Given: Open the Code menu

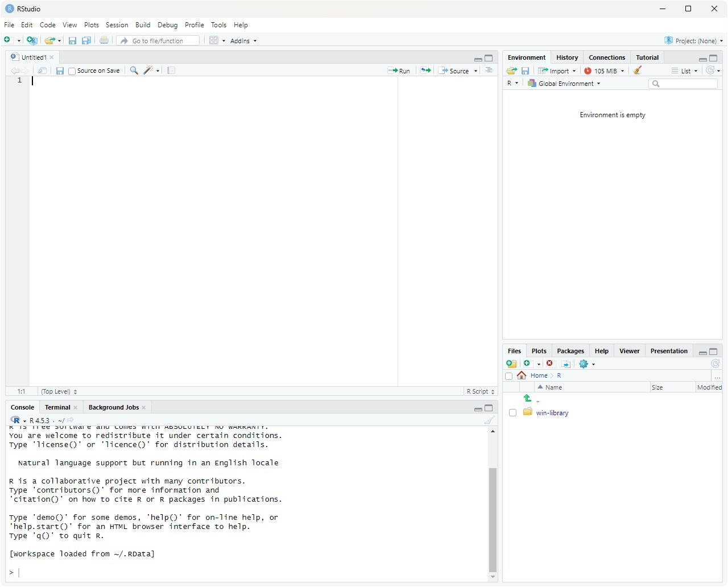Looking at the screenshot, I should 48,25.
